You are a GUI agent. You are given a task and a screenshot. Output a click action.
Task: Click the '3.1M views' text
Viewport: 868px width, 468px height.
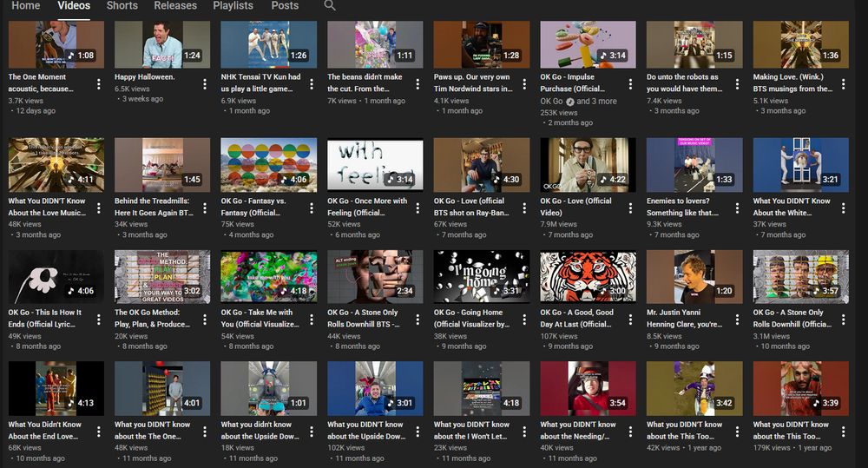(x=771, y=336)
